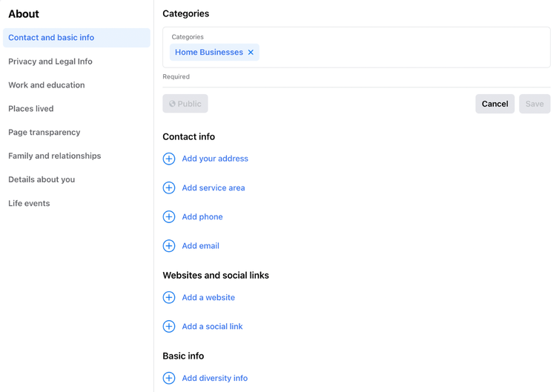Open the Add your address link
The width and height of the screenshot is (556, 392).
pos(215,159)
